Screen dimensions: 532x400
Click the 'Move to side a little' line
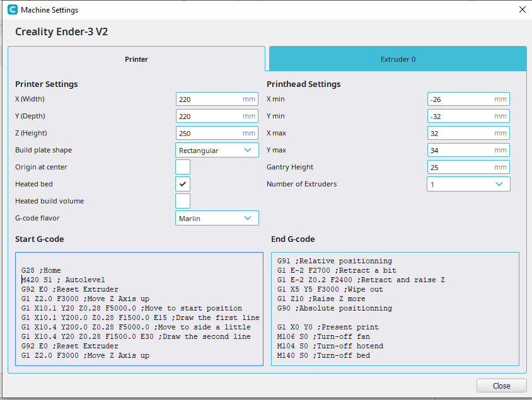pyautogui.click(x=136, y=327)
